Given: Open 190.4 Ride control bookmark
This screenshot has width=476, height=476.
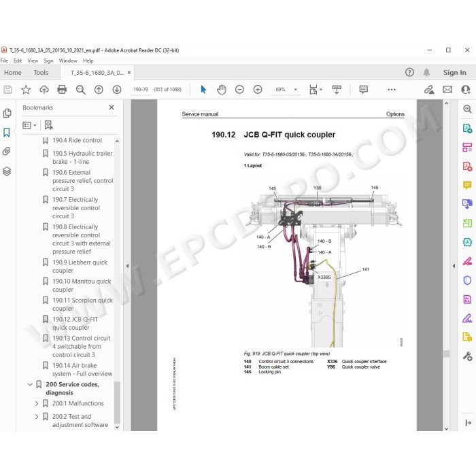Looking at the screenshot, I should pyautogui.click(x=77, y=140).
